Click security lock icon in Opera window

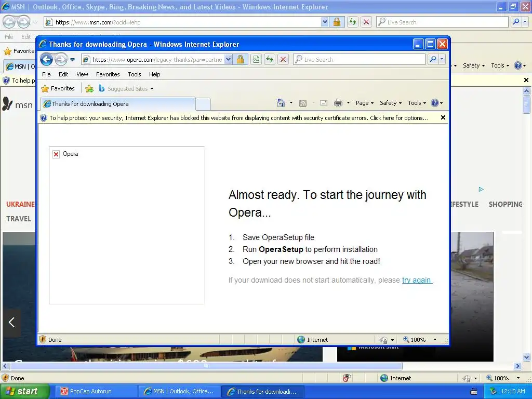click(x=240, y=60)
